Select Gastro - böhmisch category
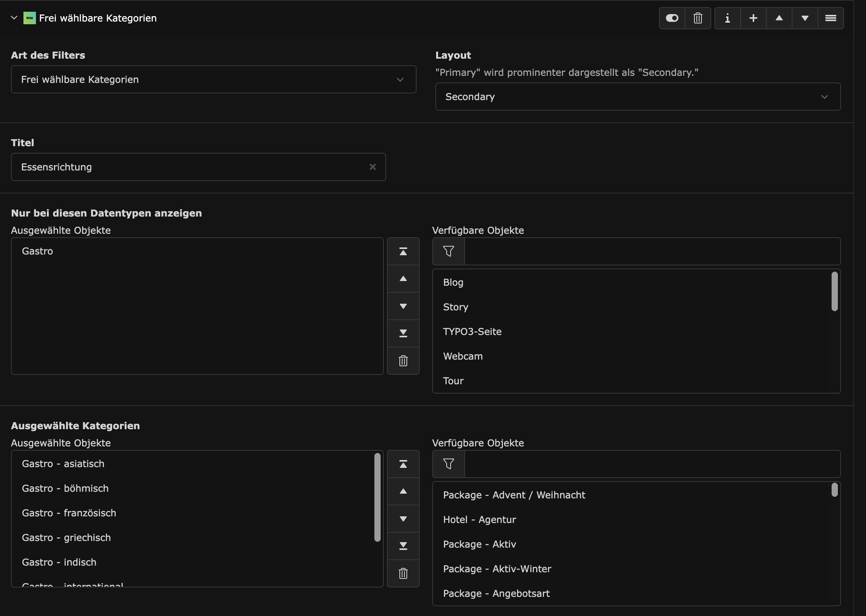This screenshot has width=866, height=616. pyautogui.click(x=193, y=488)
